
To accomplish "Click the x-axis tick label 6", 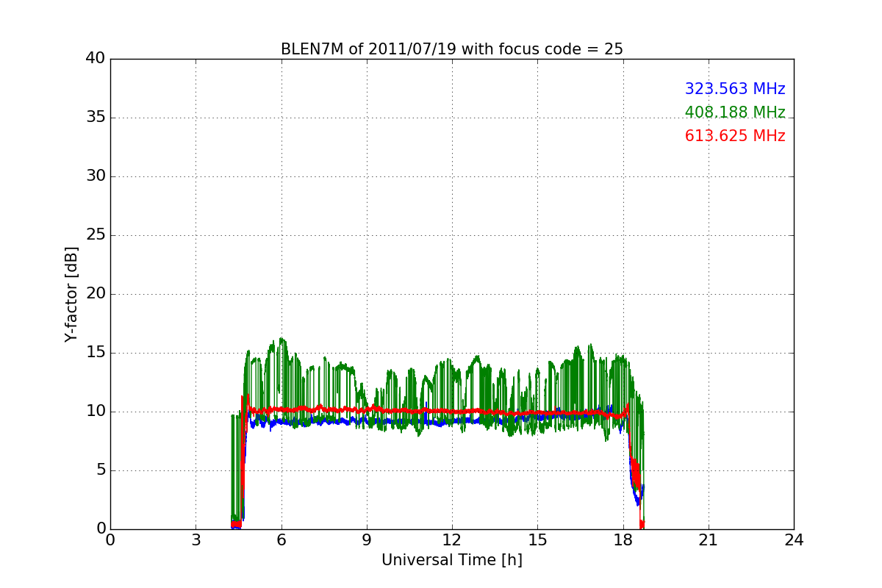I will click(281, 540).
